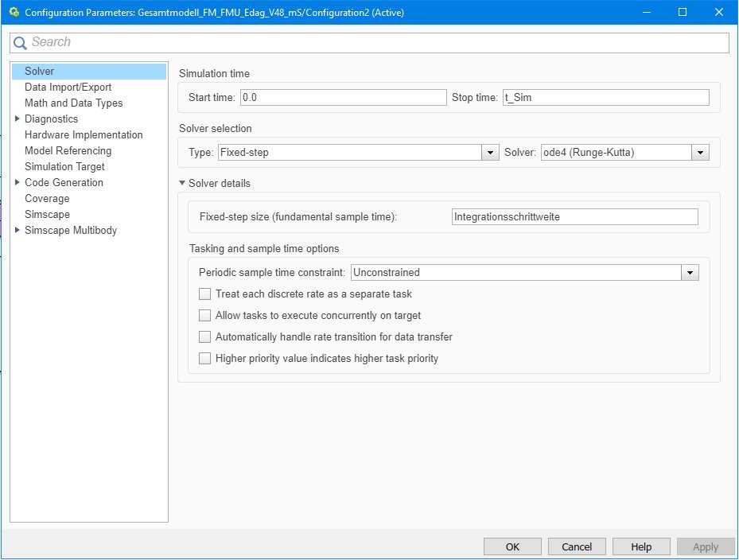Enable treat each discrete rate as separate task
The width and height of the screenshot is (739, 560).
(205, 294)
